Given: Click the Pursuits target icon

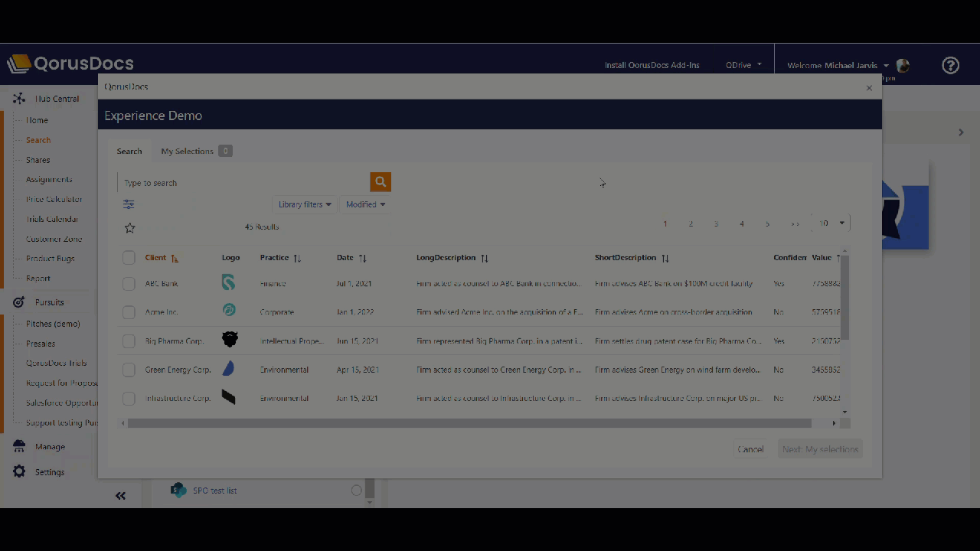Looking at the screenshot, I should click(x=19, y=302).
